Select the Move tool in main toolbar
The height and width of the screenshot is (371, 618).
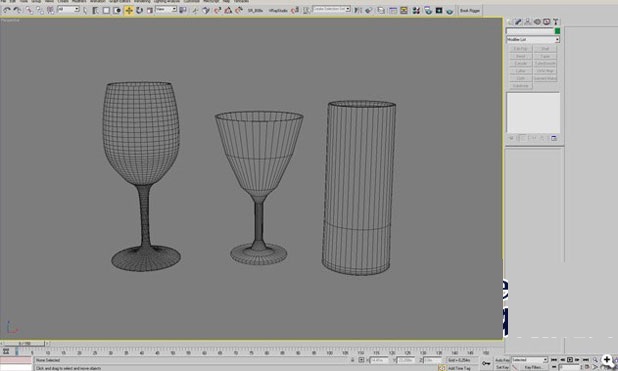click(129, 10)
